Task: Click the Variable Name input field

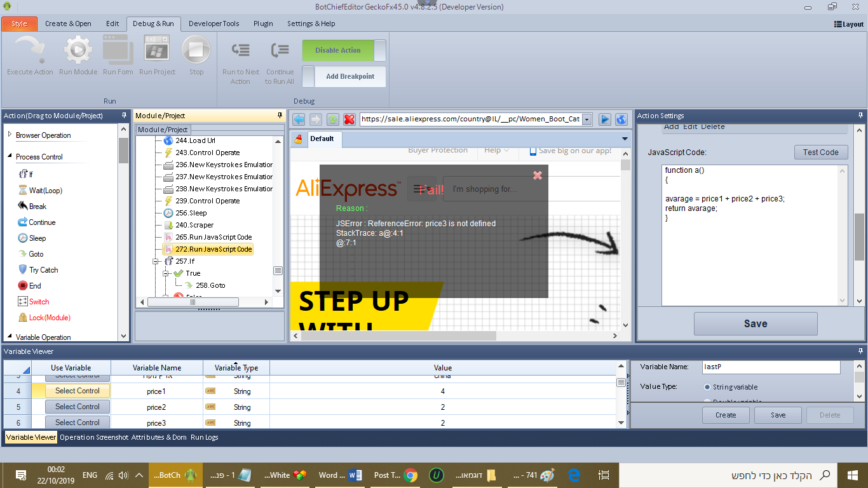Action: click(771, 367)
